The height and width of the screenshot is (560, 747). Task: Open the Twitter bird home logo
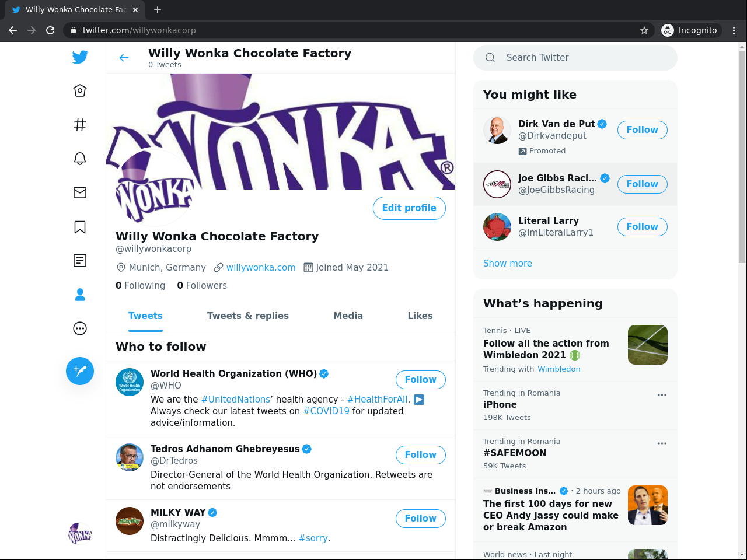pyautogui.click(x=80, y=57)
